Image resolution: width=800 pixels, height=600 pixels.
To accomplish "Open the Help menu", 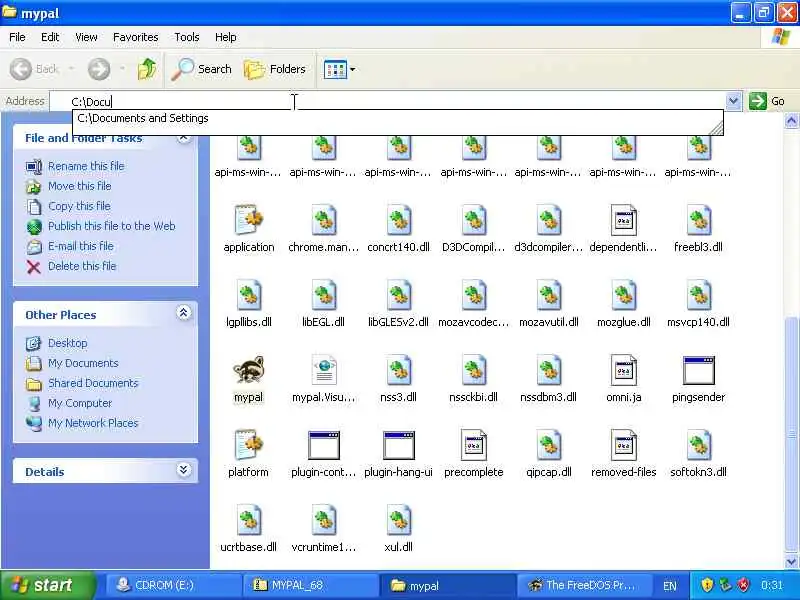I will point(226,37).
